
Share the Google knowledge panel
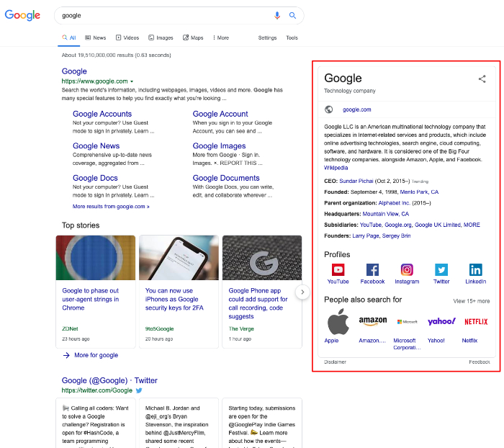coord(482,79)
